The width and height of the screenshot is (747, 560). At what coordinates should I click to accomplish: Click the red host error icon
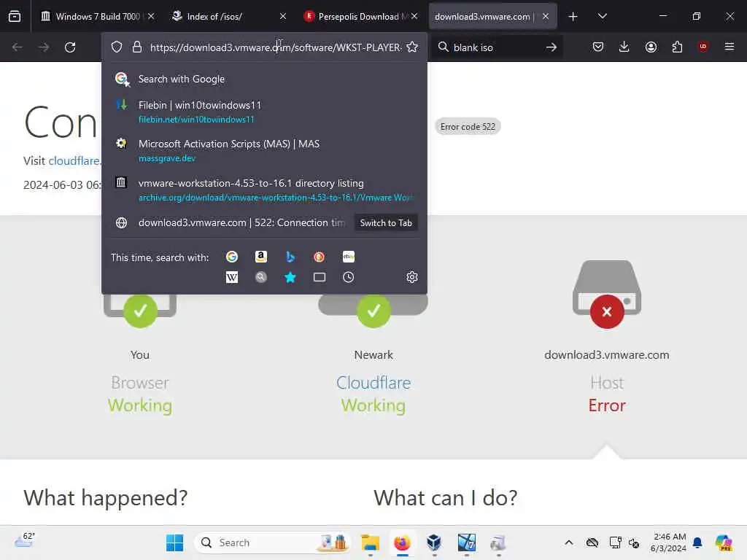click(606, 311)
